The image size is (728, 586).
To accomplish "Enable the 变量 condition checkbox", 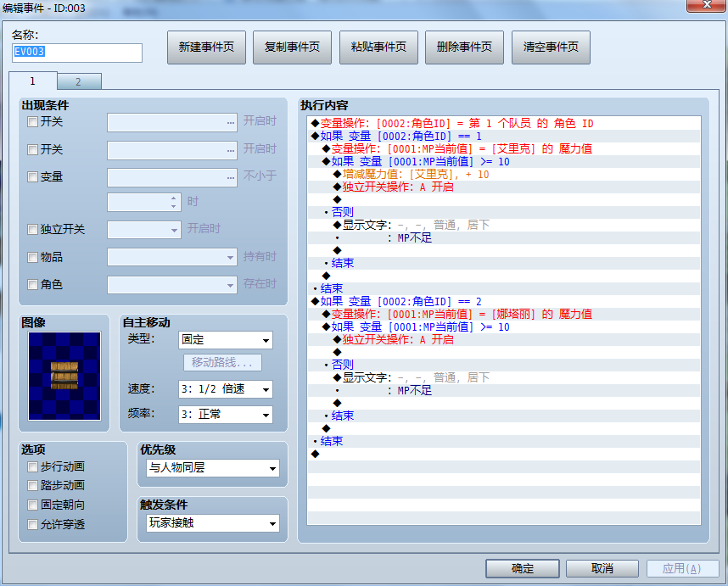I will (x=32, y=176).
